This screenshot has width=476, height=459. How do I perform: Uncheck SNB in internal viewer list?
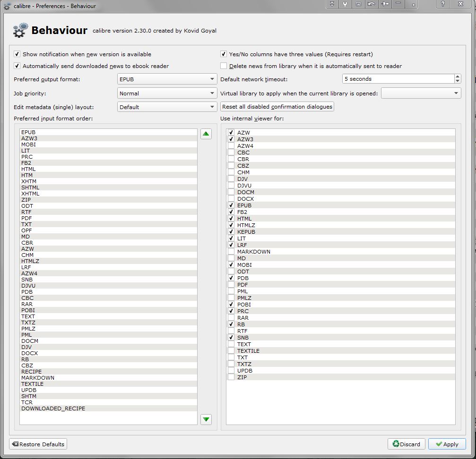(231, 338)
